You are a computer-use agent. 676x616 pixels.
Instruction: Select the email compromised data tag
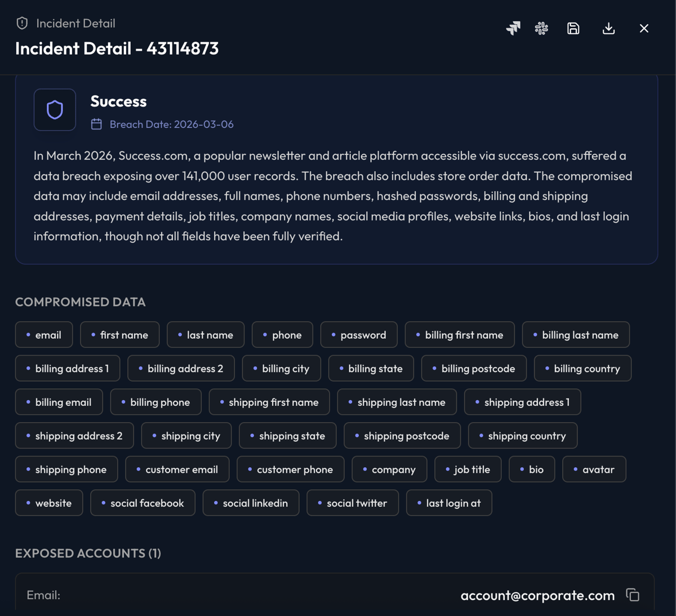pyautogui.click(x=44, y=334)
